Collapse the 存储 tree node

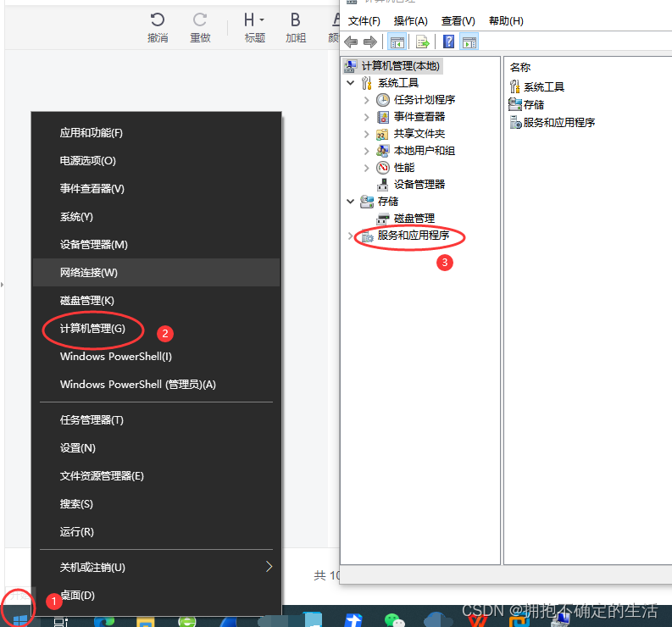click(x=351, y=202)
